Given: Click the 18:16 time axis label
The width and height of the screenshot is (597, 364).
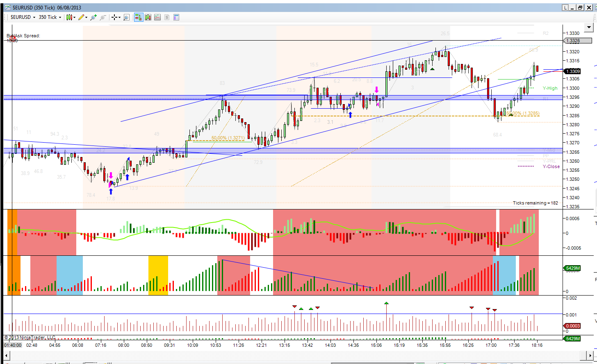Looking at the screenshot, I should pyautogui.click(x=537, y=345).
